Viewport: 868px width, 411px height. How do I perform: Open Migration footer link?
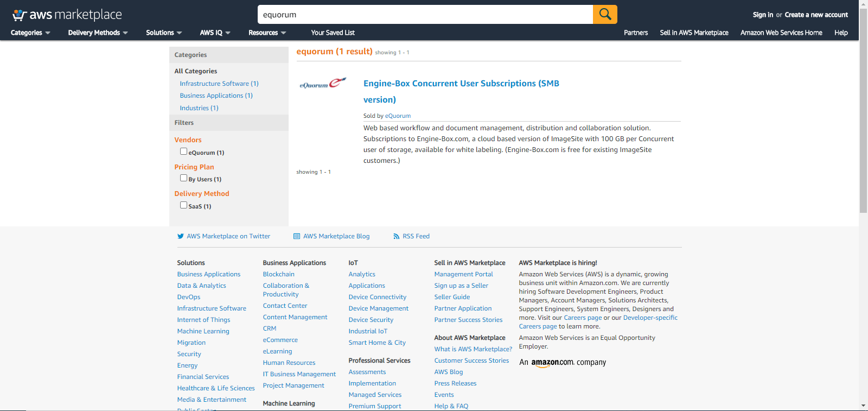point(192,343)
